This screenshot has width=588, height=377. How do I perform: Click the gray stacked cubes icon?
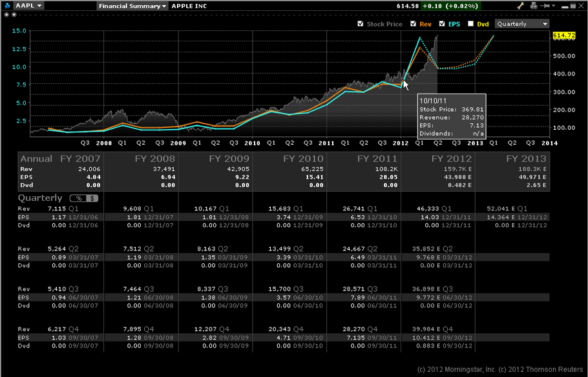coord(534,6)
